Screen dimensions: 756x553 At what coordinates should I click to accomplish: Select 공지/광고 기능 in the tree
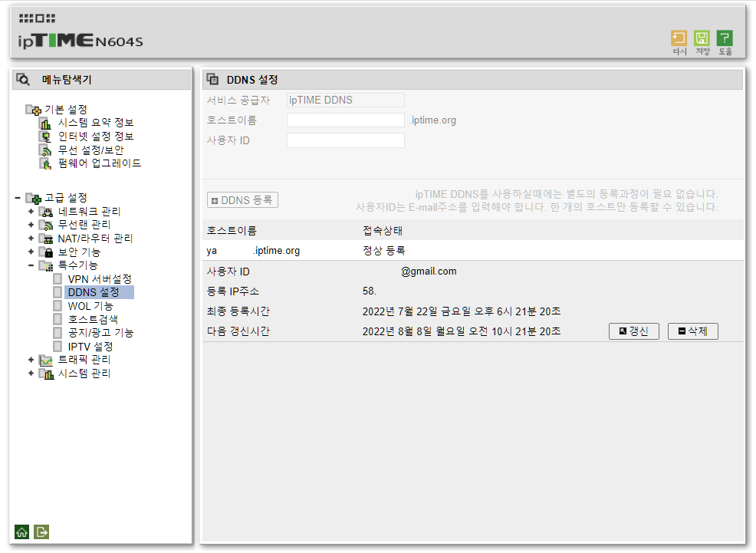coord(100,333)
